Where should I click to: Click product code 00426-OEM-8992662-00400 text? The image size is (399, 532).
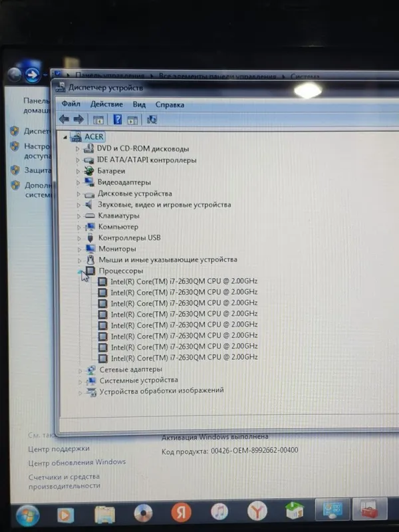[255, 450]
